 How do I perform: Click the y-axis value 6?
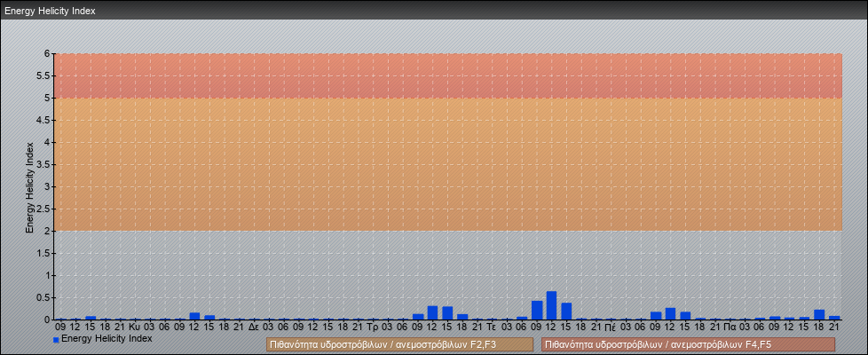pos(47,54)
